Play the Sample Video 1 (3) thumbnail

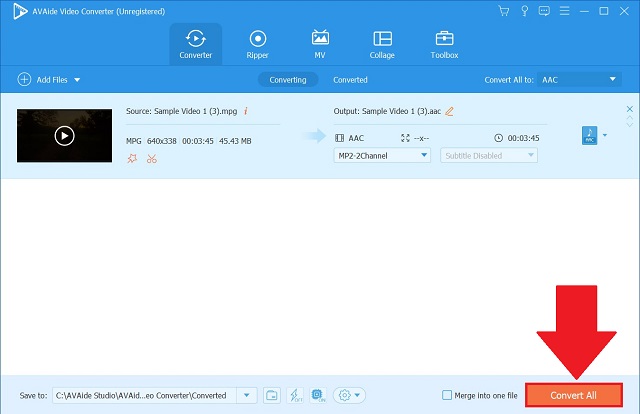pos(64,136)
